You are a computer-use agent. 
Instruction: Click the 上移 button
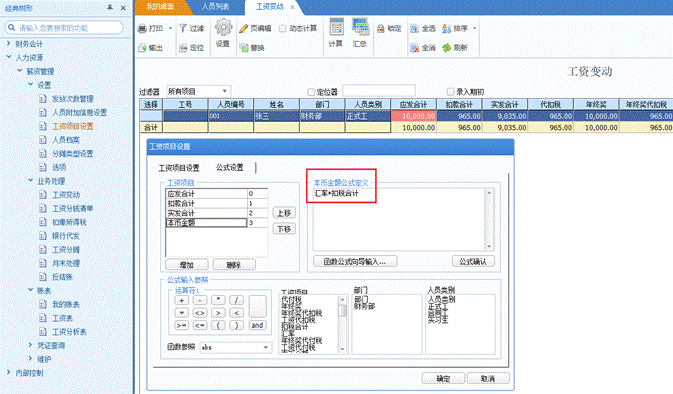click(284, 213)
